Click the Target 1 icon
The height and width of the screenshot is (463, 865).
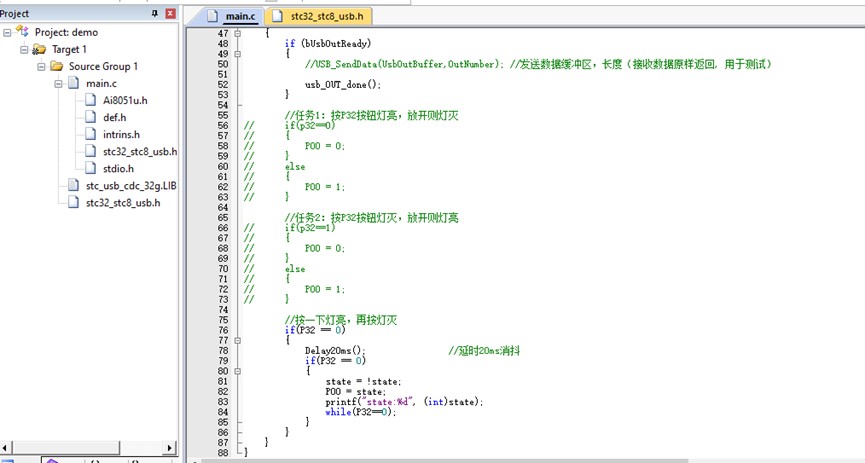point(40,49)
